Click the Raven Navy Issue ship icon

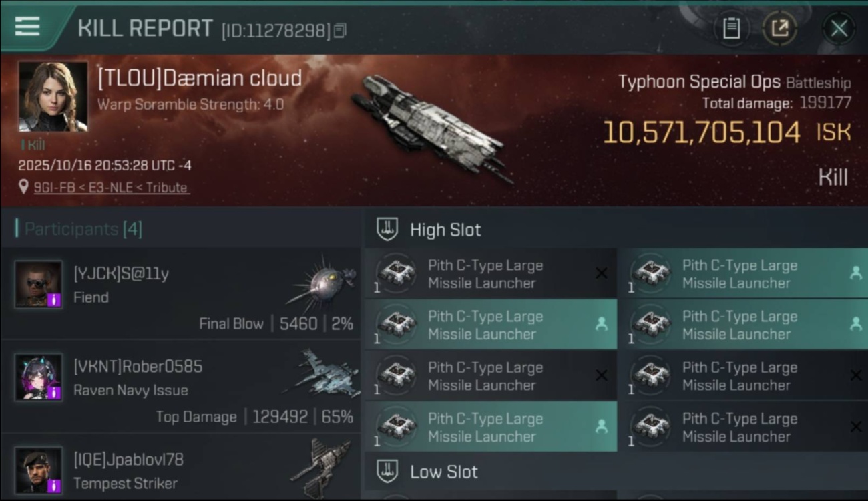(x=324, y=374)
